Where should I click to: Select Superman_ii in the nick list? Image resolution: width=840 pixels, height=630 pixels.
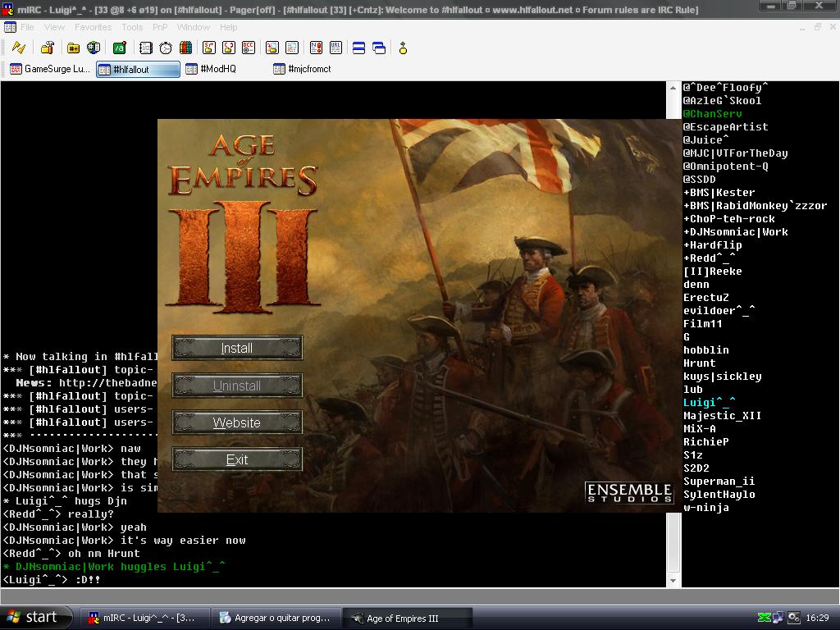click(x=719, y=481)
